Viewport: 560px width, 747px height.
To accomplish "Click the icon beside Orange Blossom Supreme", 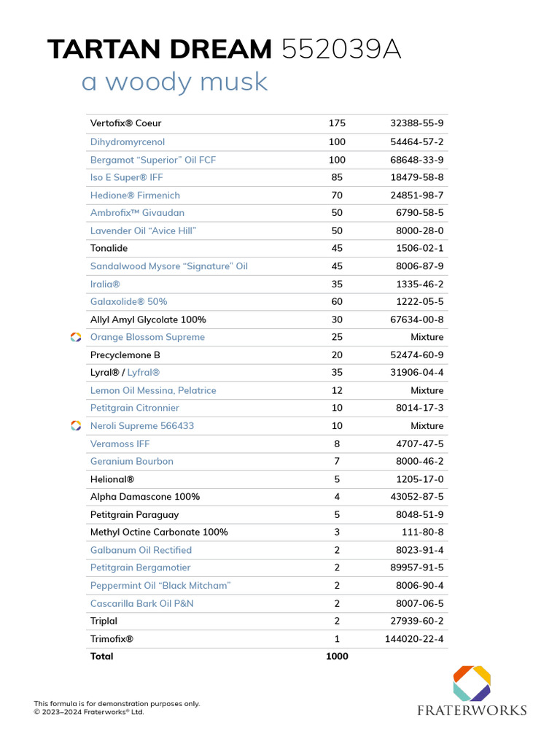I will click(x=75, y=337).
